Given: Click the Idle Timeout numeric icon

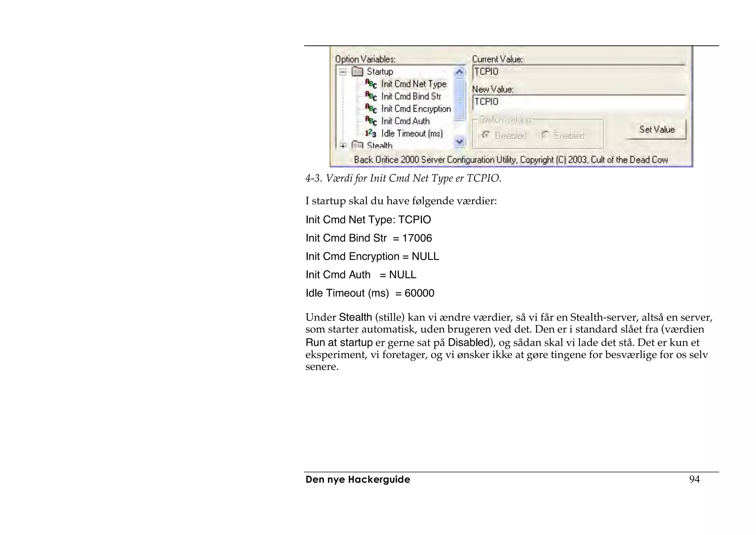Looking at the screenshot, I should pyautogui.click(x=371, y=133).
